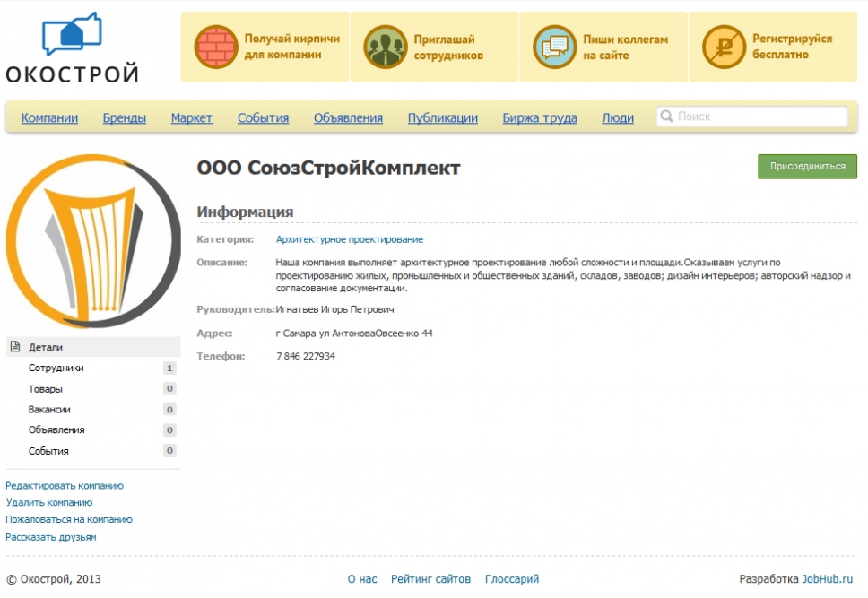Image resolution: width=868 pixels, height=598 pixels.
Task: Click the ООО СоюзСтройКомплект heading
Action: pyautogui.click(x=329, y=168)
